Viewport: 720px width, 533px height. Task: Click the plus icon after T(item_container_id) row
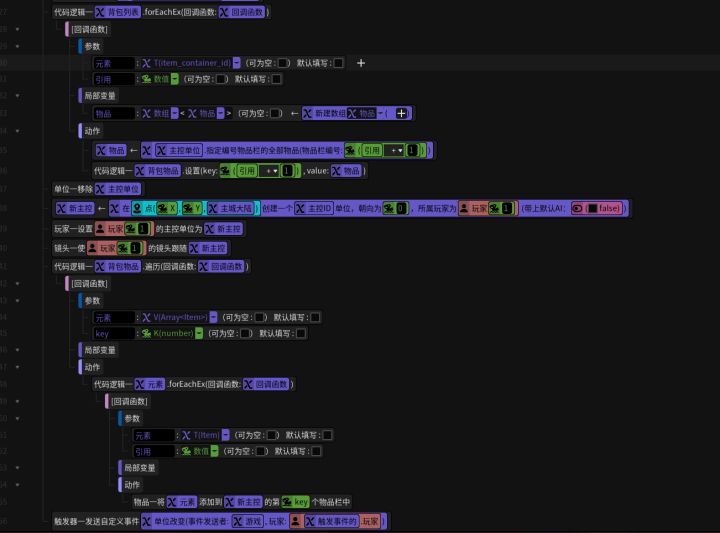pyautogui.click(x=361, y=63)
